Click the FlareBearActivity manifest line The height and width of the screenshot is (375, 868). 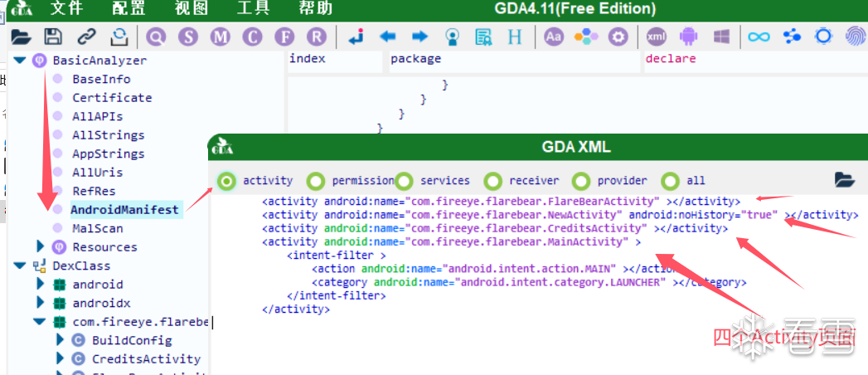point(501,201)
